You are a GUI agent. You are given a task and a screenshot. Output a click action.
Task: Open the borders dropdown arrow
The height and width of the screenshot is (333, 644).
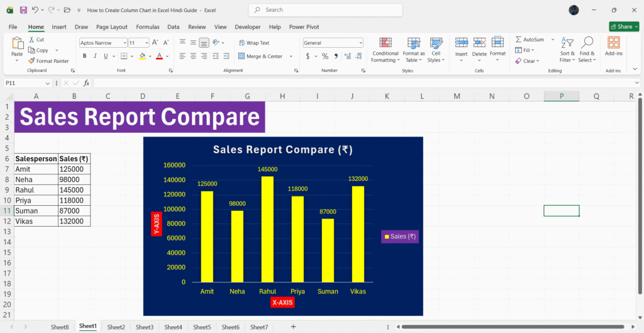[131, 56]
